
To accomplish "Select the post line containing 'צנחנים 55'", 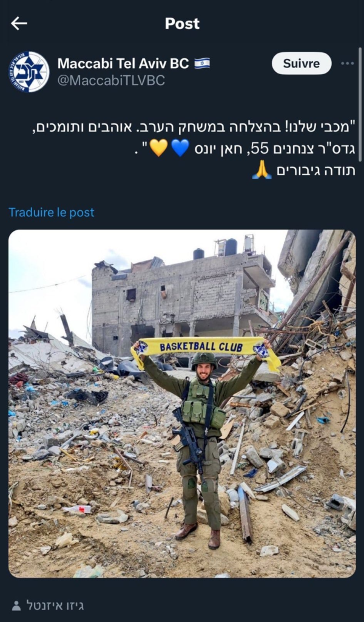I will 244,148.
